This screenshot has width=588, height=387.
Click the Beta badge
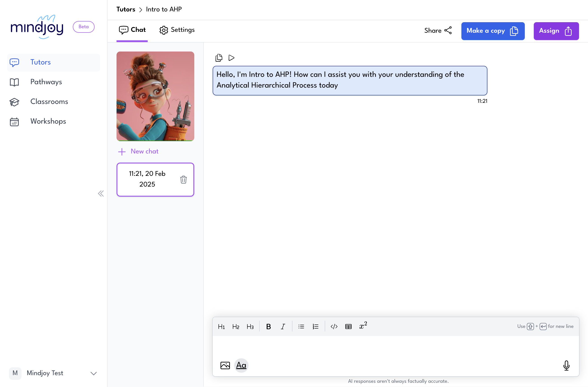(x=84, y=27)
